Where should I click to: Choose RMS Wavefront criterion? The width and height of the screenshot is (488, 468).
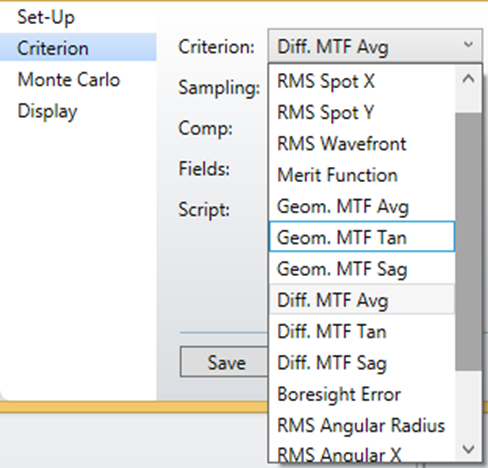point(362,144)
